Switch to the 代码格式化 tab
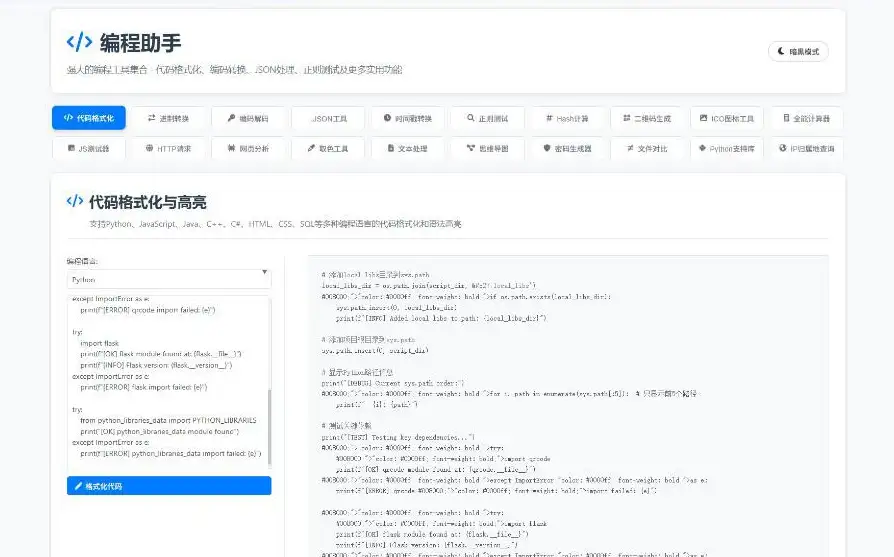The height and width of the screenshot is (557, 894). (89, 118)
